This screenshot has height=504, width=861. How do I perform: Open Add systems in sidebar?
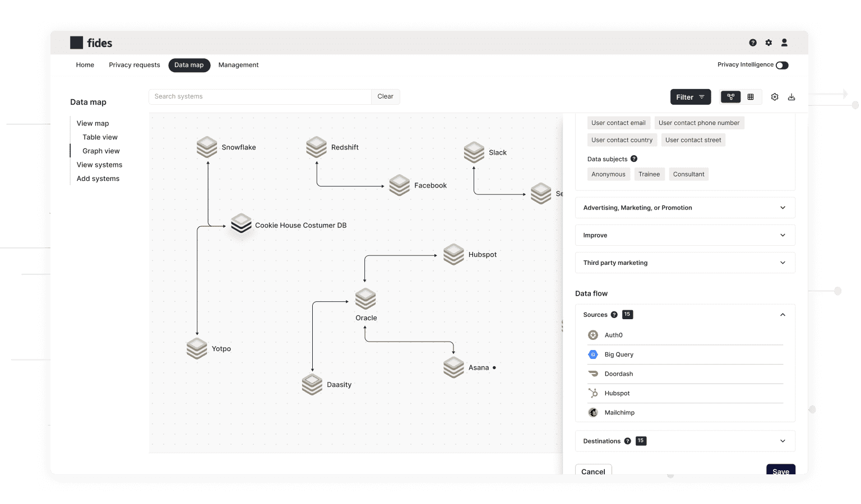click(x=98, y=179)
